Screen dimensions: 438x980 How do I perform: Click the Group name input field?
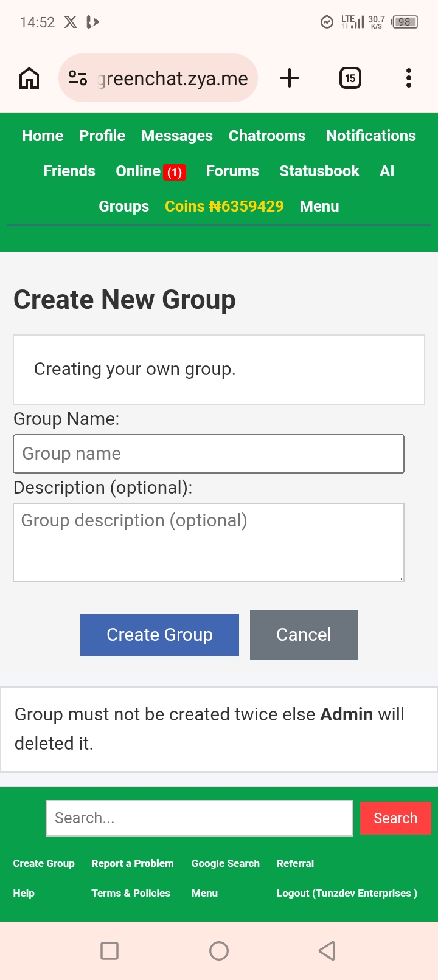tap(209, 454)
